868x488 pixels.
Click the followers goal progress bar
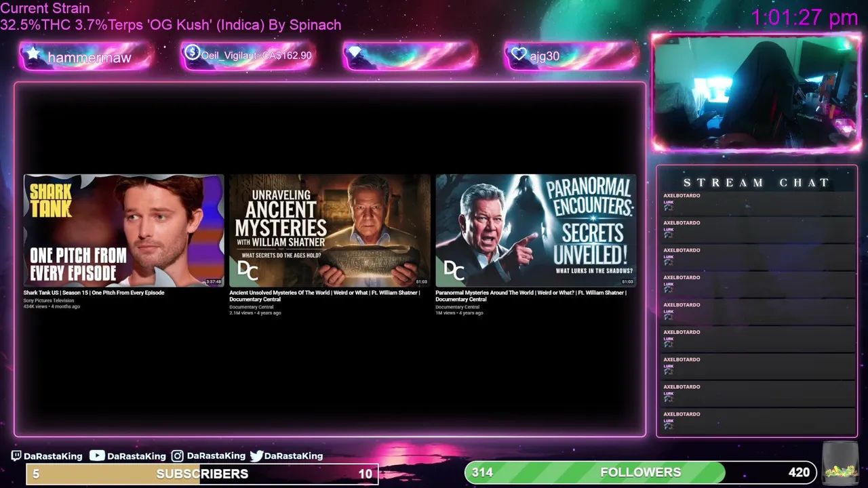640,472
